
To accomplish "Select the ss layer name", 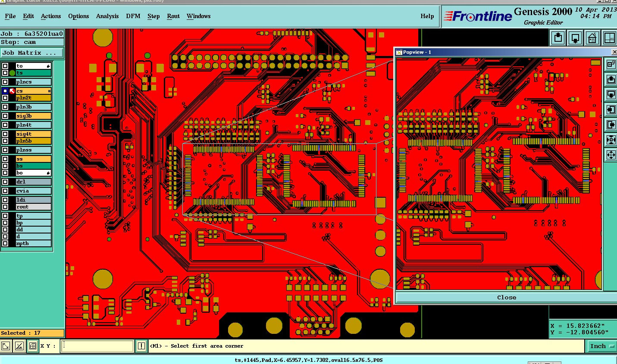I will (x=33, y=159).
